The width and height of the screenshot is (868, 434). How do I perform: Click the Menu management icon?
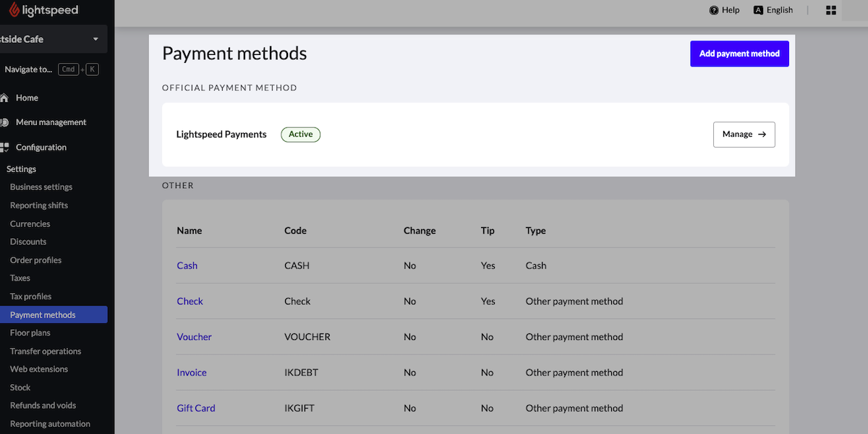click(x=4, y=122)
